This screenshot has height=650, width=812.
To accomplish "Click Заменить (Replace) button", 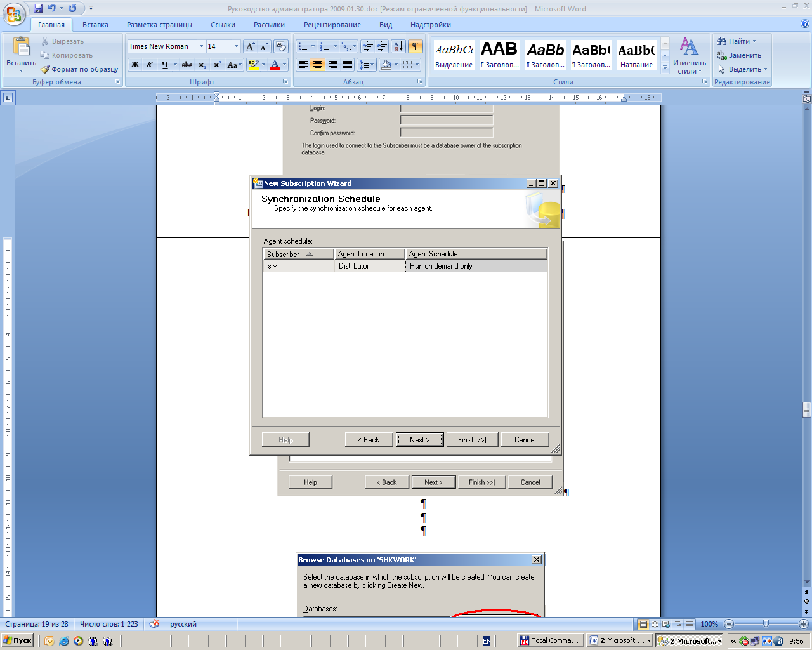I will click(739, 55).
